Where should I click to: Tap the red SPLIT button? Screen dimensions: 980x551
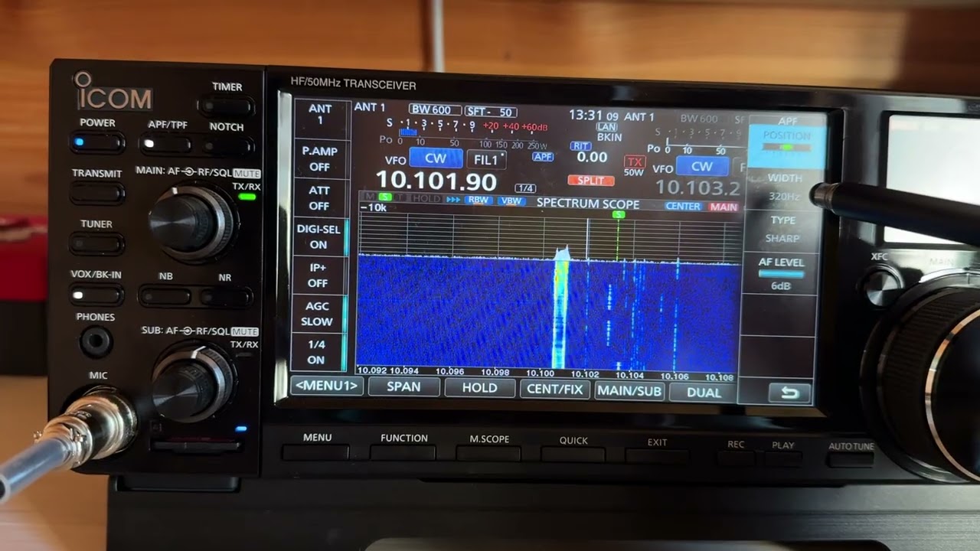pyautogui.click(x=591, y=181)
